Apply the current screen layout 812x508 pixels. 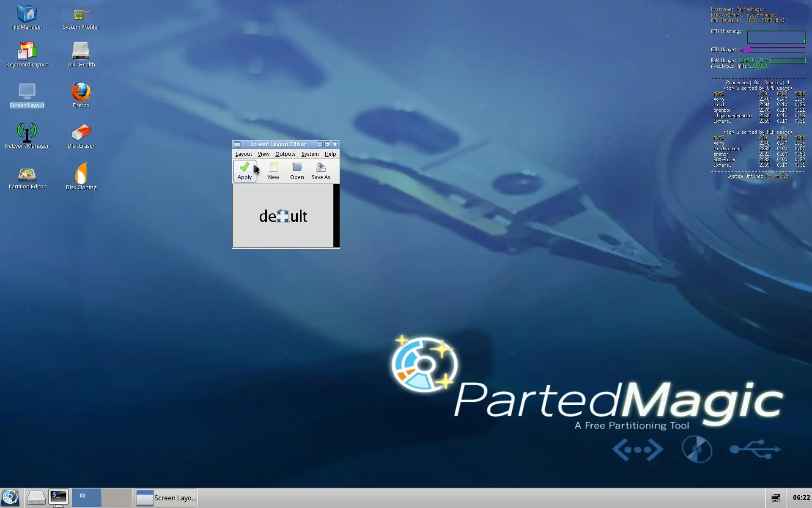tap(244, 171)
